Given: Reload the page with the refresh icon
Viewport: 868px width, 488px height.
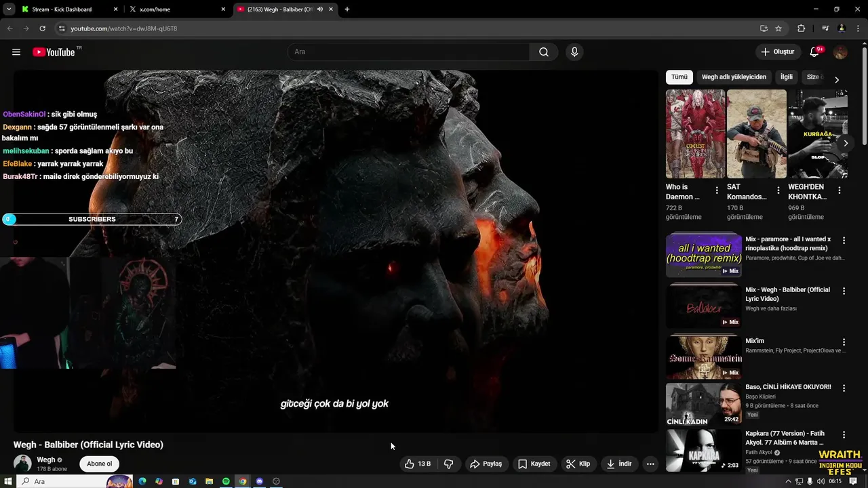Looking at the screenshot, I should (x=42, y=28).
